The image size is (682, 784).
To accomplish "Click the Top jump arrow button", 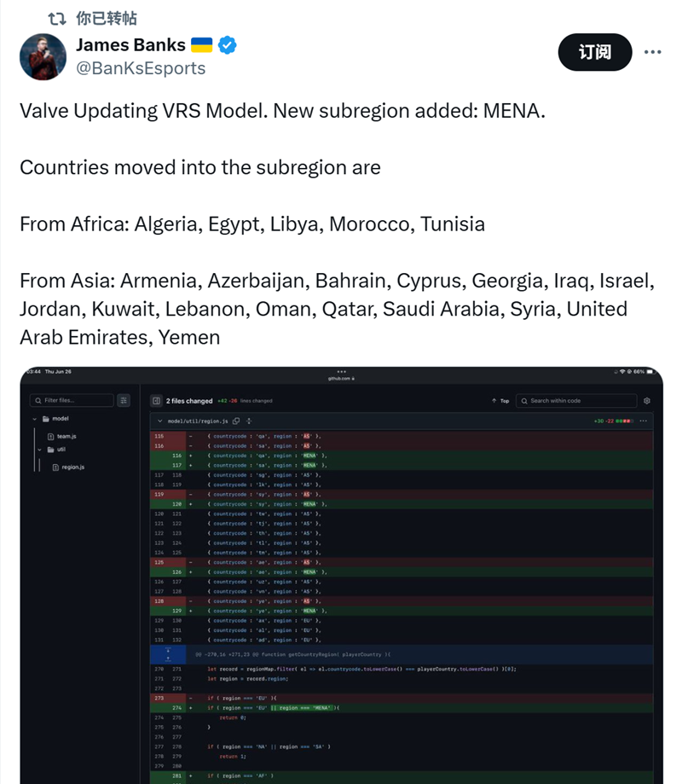I will click(x=500, y=401).
